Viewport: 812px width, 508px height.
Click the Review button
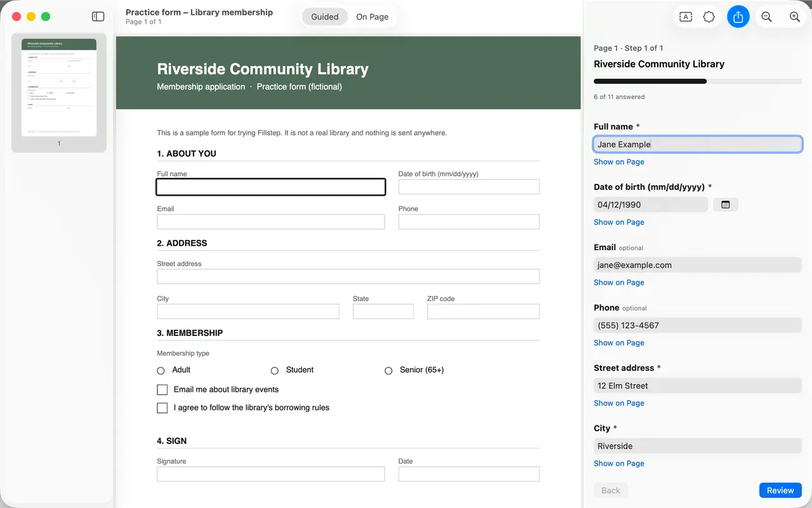[x=780, y=490]
